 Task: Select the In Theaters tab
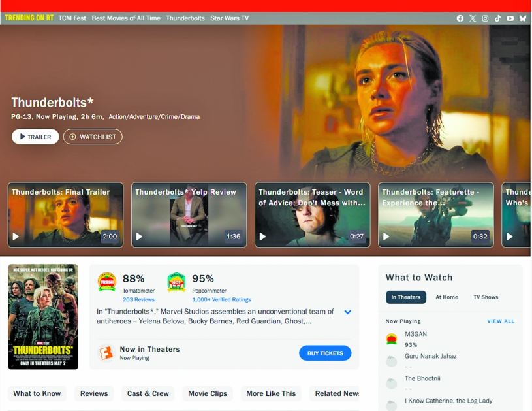[x=406, y=297]
